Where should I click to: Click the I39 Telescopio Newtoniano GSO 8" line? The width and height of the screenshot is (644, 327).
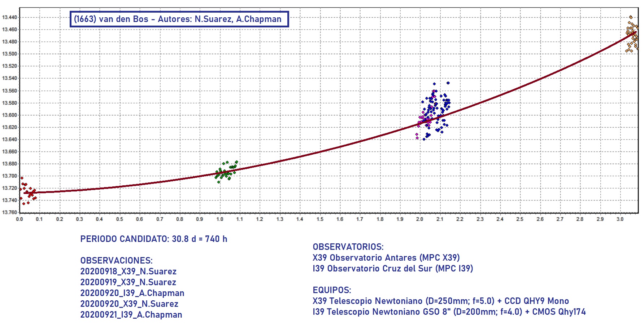click(449, 312)
